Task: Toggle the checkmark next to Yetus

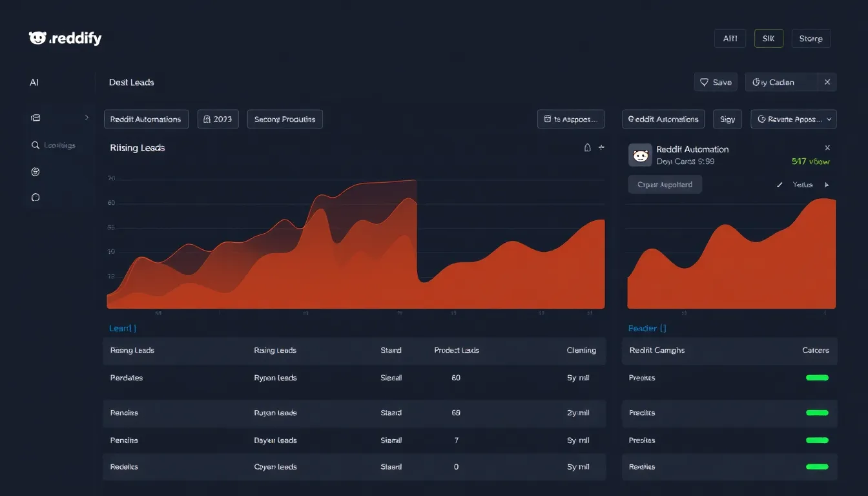Action: [x=780, y=185]
